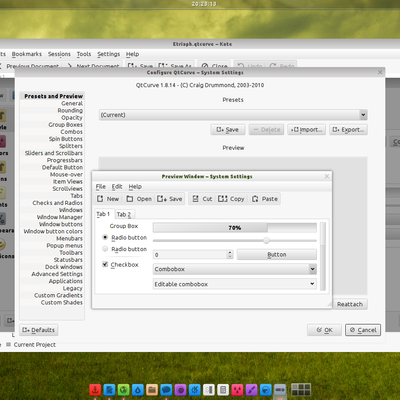Viewport: 400px width, 400px height.
Task: Open the blue water drop dock icon
Action: [x=138, y=389]
